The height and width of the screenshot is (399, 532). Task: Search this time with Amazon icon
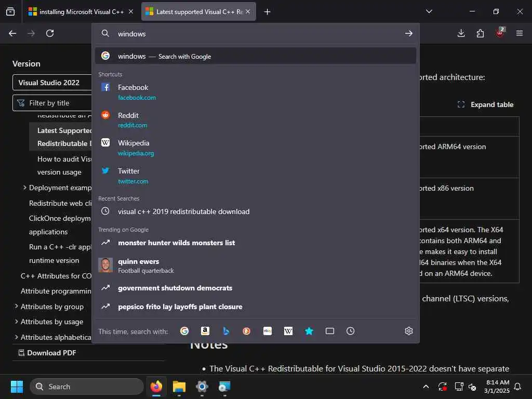point(205,331)
